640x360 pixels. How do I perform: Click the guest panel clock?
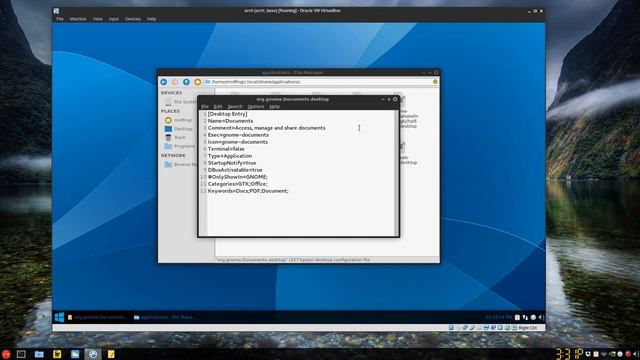click(498, 317)
